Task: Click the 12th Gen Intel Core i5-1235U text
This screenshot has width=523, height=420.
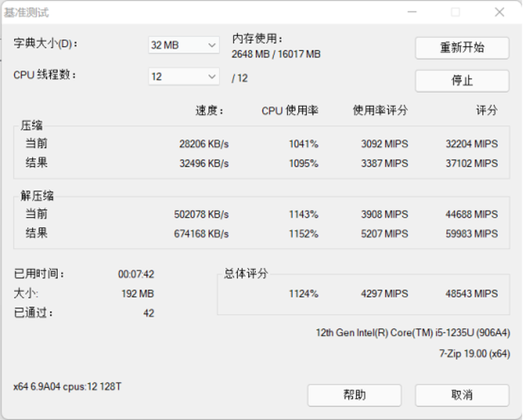Action: point(412,333)
